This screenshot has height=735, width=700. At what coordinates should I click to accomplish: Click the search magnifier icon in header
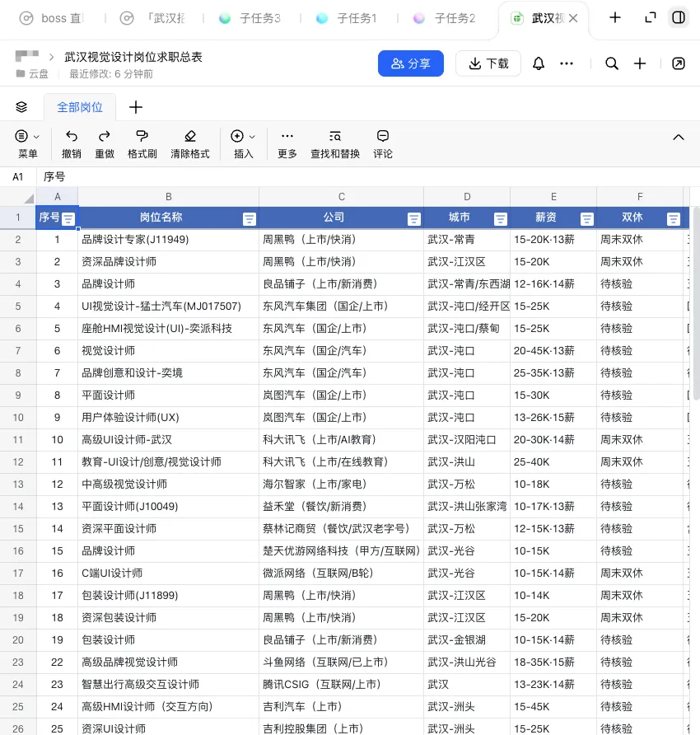[x=611, y=63]
